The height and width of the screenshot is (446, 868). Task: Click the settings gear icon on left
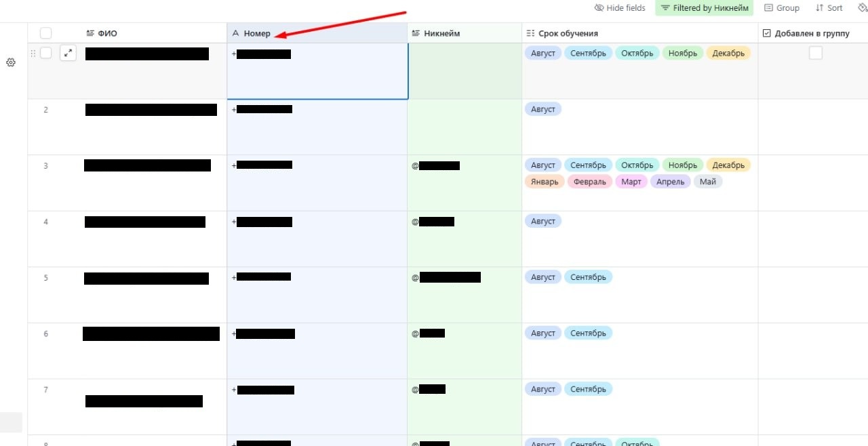point(11,62)
